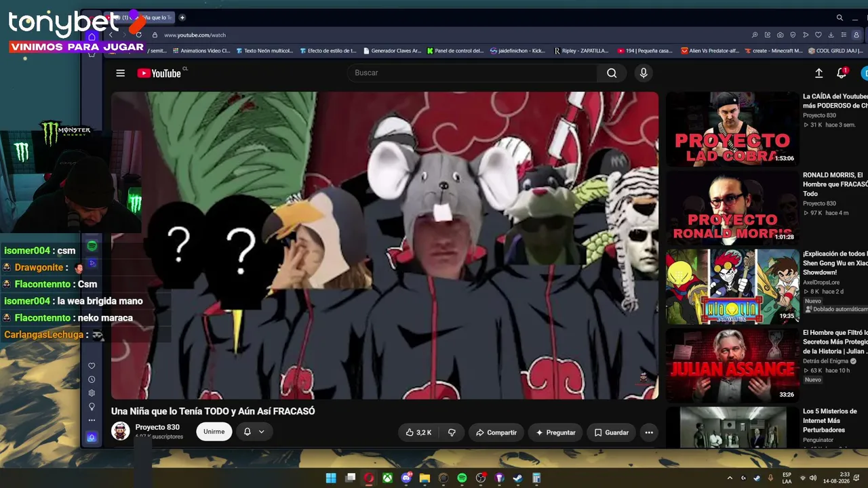The image size is (868, 488).
Task: Open the volume speaker icon in system tray
Action: 813,478
